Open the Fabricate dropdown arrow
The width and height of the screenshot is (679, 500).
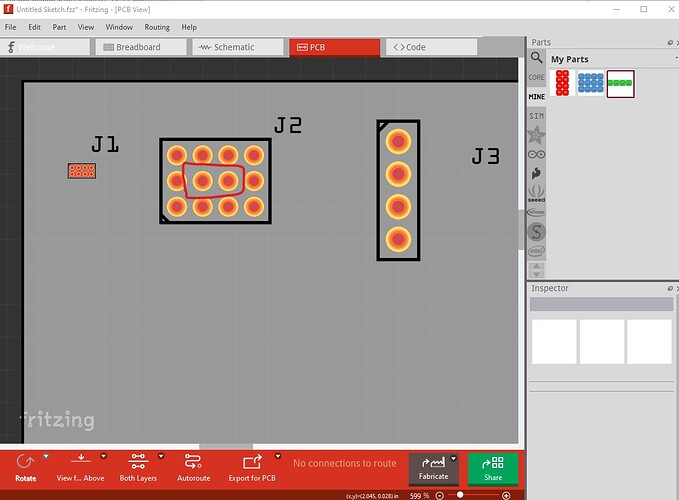point(453,458)
